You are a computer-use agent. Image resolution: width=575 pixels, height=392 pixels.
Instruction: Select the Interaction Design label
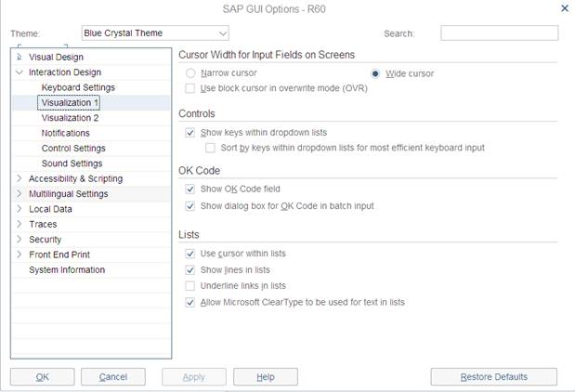click(x=65, y=72)
